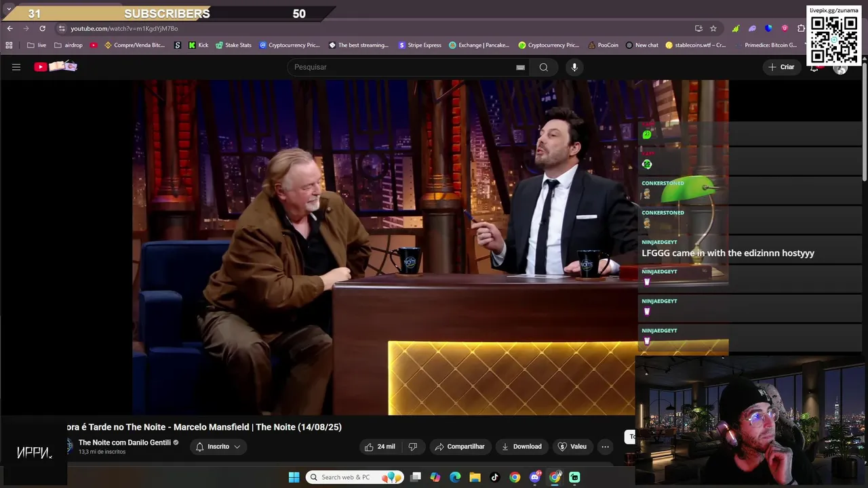The height and width of the screenshot is (488, 868).
Task: Open File Explorer from taskbar
Action: point(475,477)
